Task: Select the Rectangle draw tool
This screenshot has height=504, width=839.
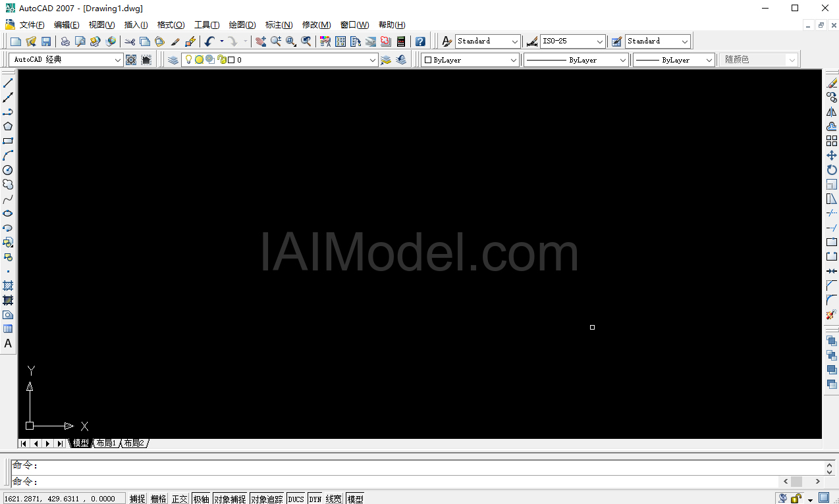Action: 8,141
